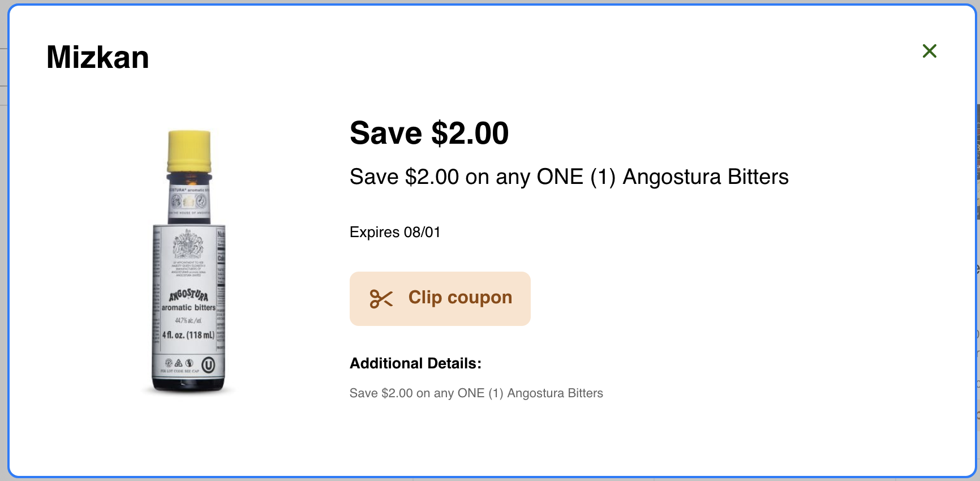Viewport: 980px width, 481px height.
Task: Click the circled U kosher symbol on bottle
Action: (208, 365)
